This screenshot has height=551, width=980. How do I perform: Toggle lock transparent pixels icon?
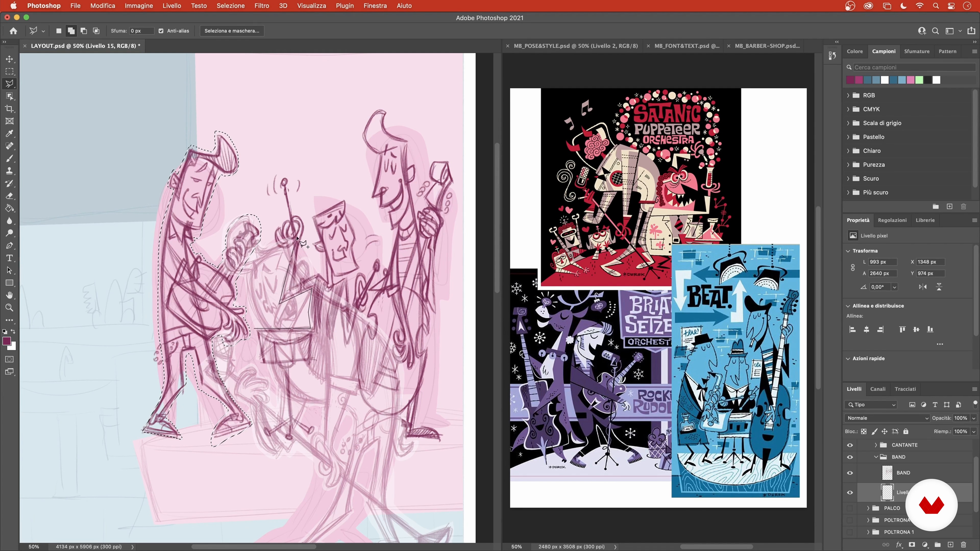(x=864, y=432)
